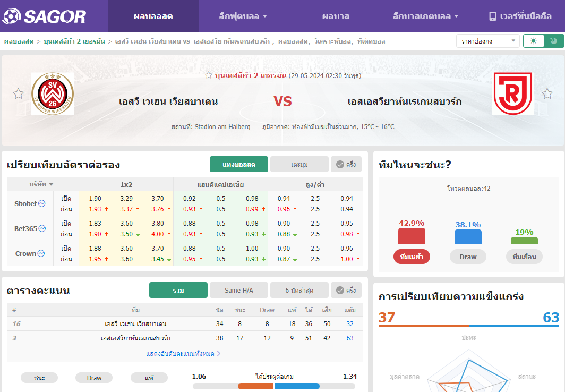Vote for Draw result
The height and width of the screenshot is (392, 565).
[468, 257]
